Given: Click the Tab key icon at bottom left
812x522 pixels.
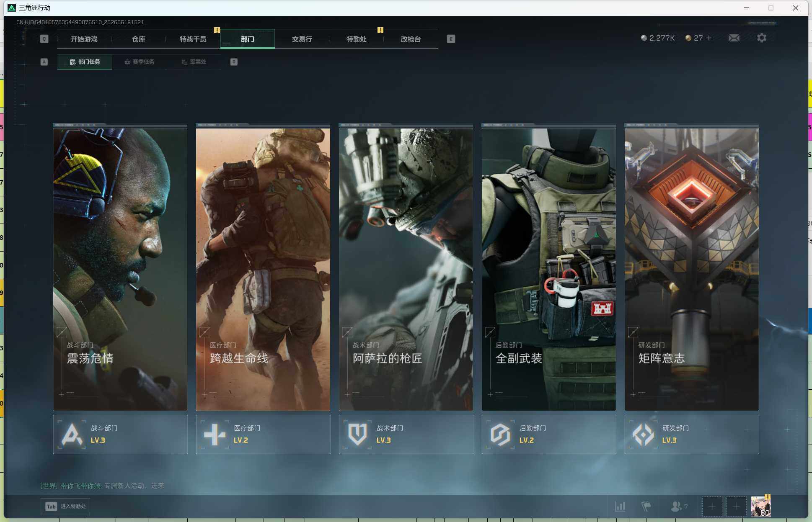Looking at the screenshot, I should pos(51,507).
